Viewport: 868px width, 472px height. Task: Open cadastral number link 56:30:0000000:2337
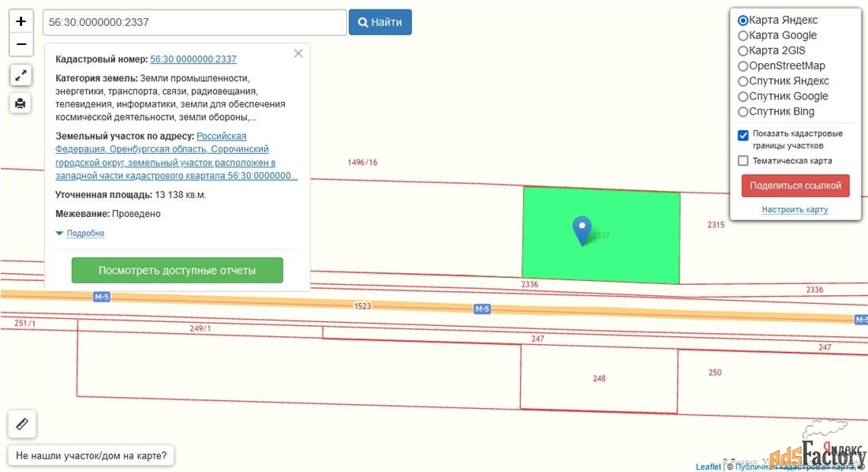point(193,59)
